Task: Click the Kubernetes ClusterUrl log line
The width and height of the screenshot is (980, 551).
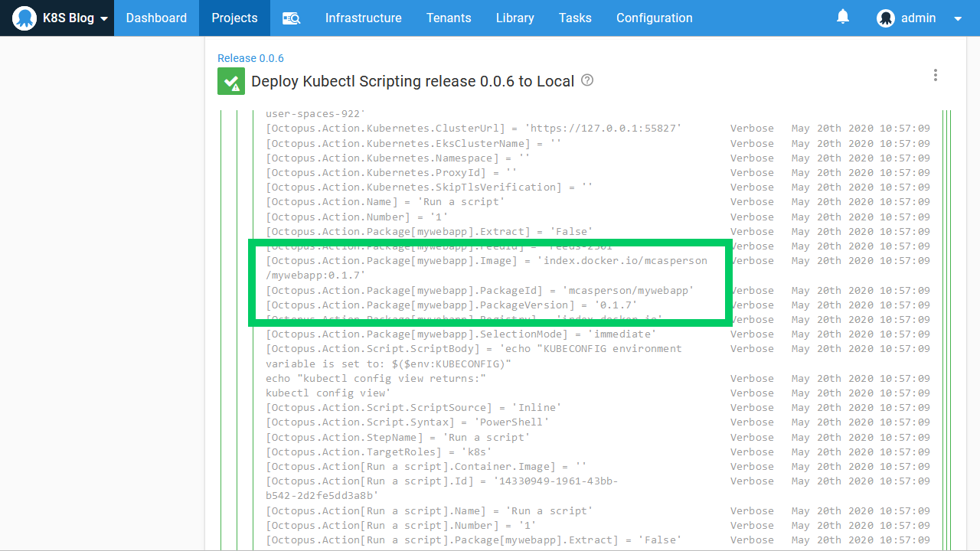Action: click(473, 129)
